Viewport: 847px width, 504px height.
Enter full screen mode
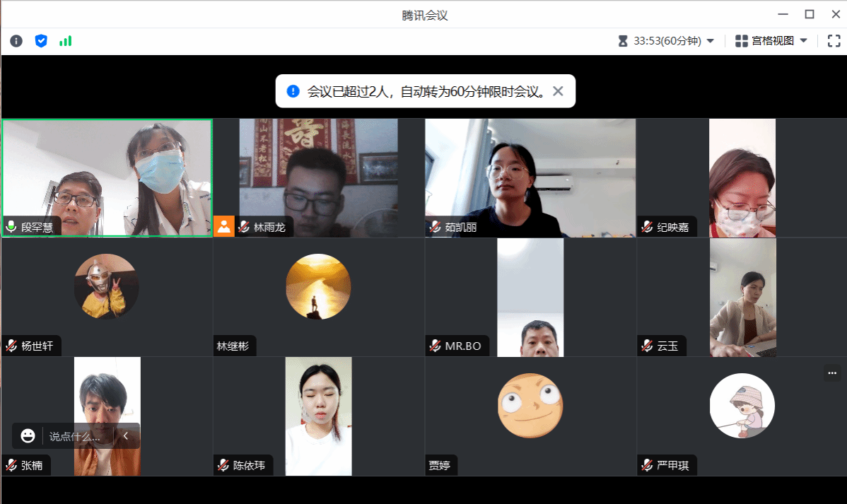834,41
